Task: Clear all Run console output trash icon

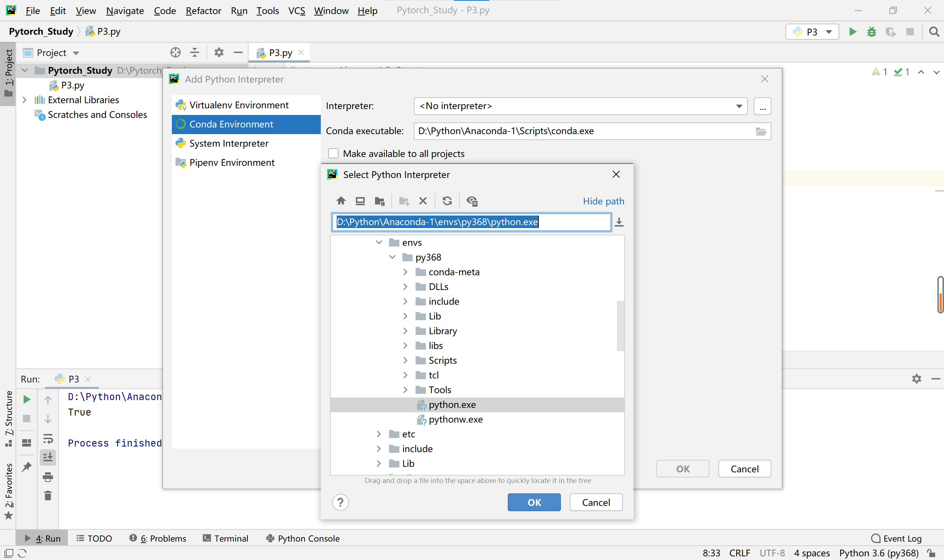Action: point(48,496)
